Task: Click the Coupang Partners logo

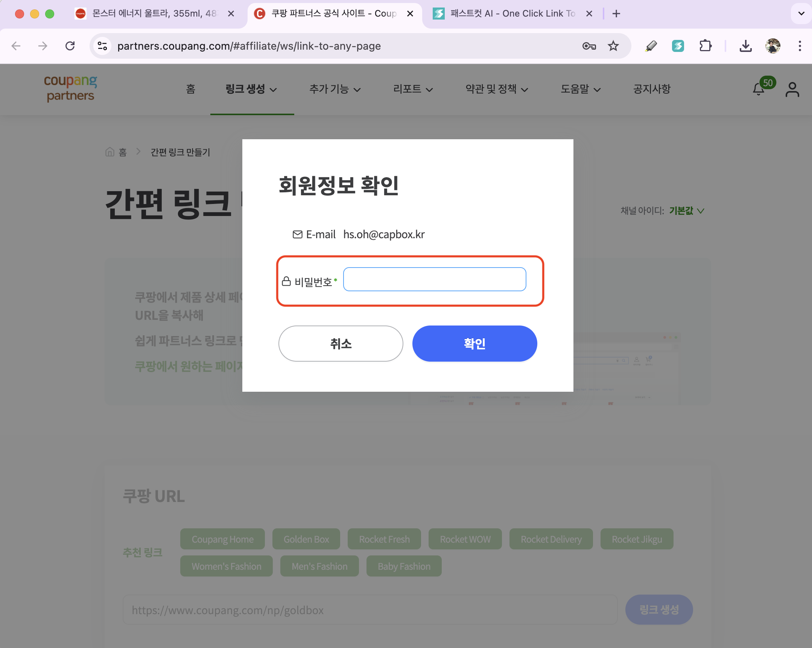Action: (x=70, y=88)
